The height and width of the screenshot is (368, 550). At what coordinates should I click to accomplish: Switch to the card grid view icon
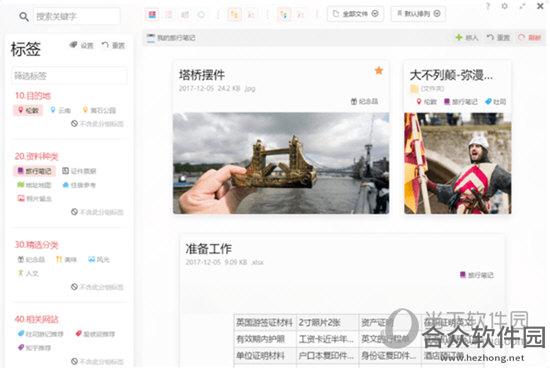point(153,14)
